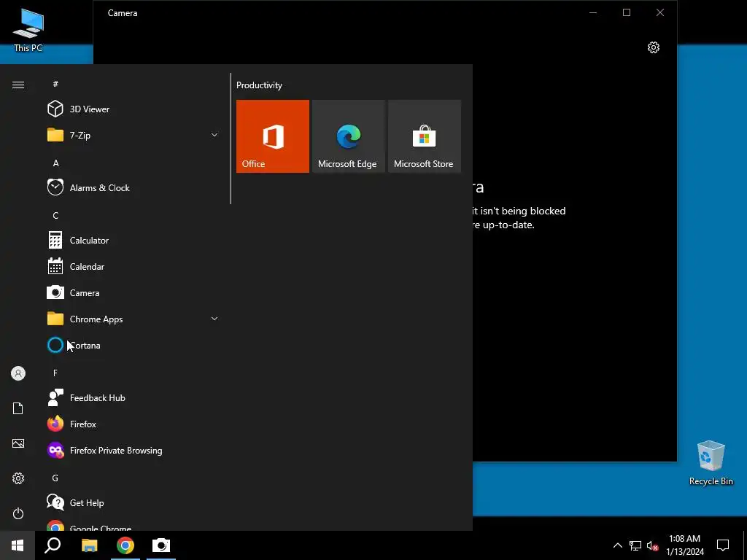Viewport: 747px width, 560px height.
Task: Open the Microsoft Edge tile
Action: (x=348, y=136)
